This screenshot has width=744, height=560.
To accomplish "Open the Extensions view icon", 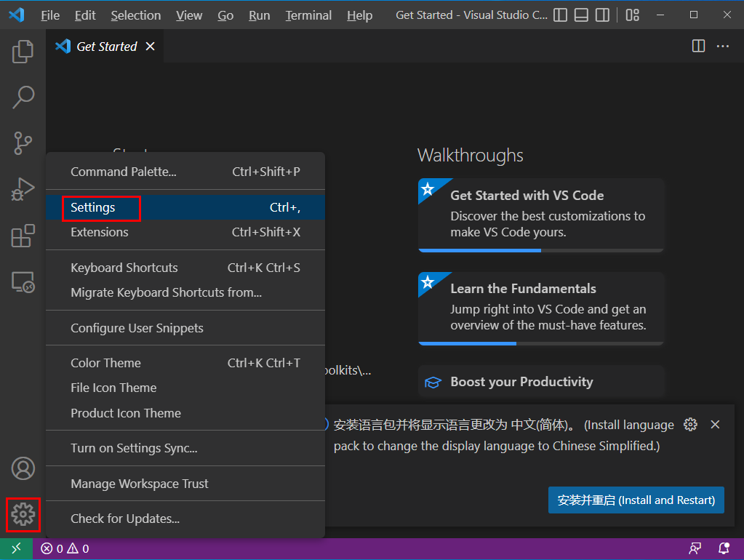I will tap(23, 236).
